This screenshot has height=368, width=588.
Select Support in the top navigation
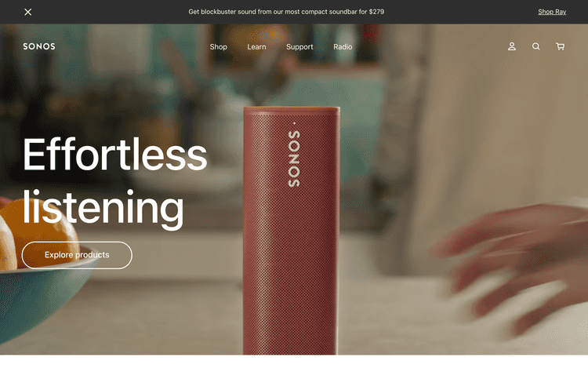tap(299, 47)
